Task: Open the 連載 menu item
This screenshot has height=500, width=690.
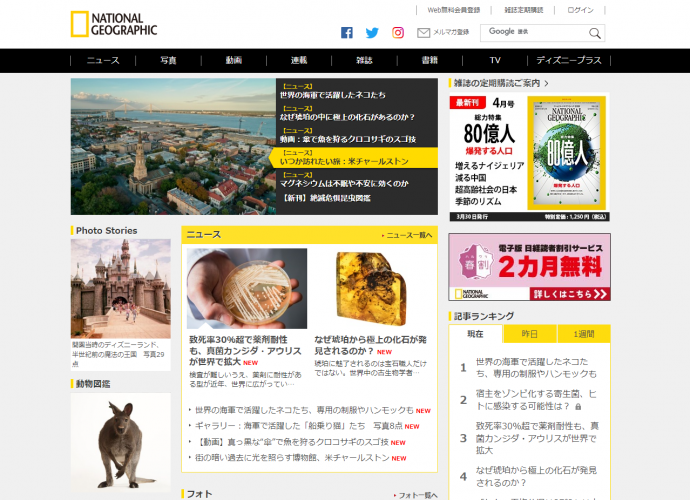Action: point(299,60)
